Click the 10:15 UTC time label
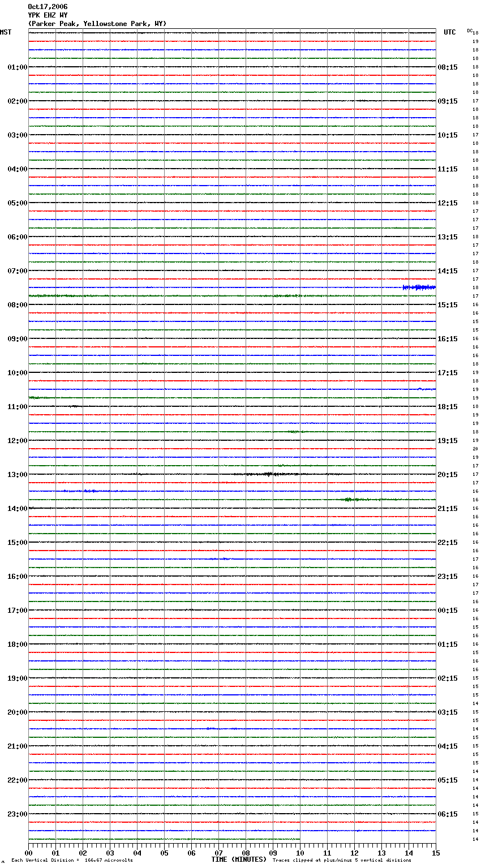This screenshot has height=868, width=481. pos(448,135)
